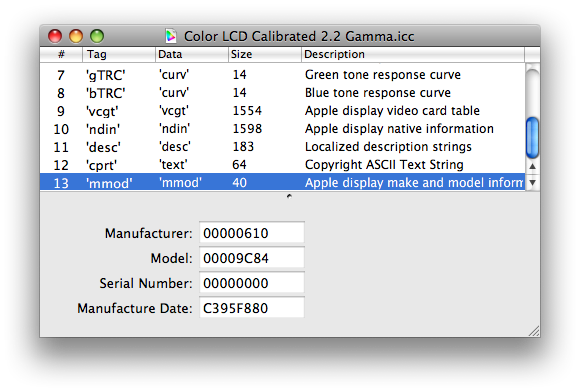Image resolution: width=580 pixels, height=392 pixels.
Task: Click the Manufacturer field 00000610
Action: pyautogui.click(x=252, y=233)
